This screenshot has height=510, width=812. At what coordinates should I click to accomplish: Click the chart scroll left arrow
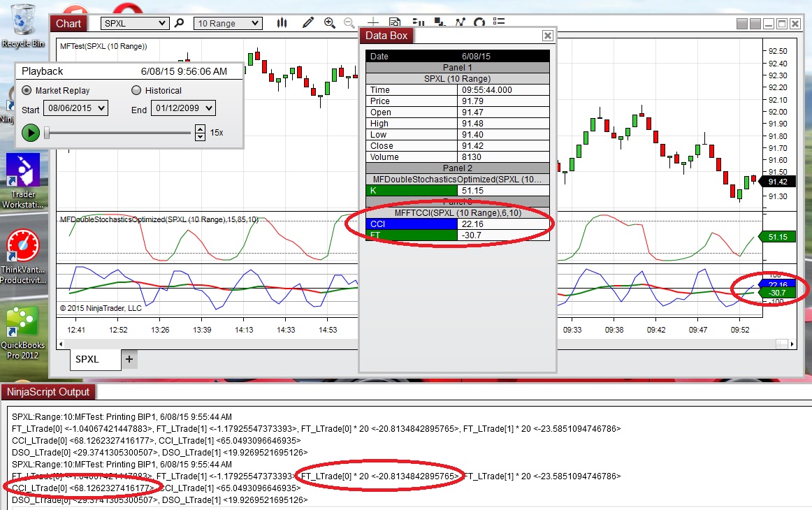[x=61, y=344]
